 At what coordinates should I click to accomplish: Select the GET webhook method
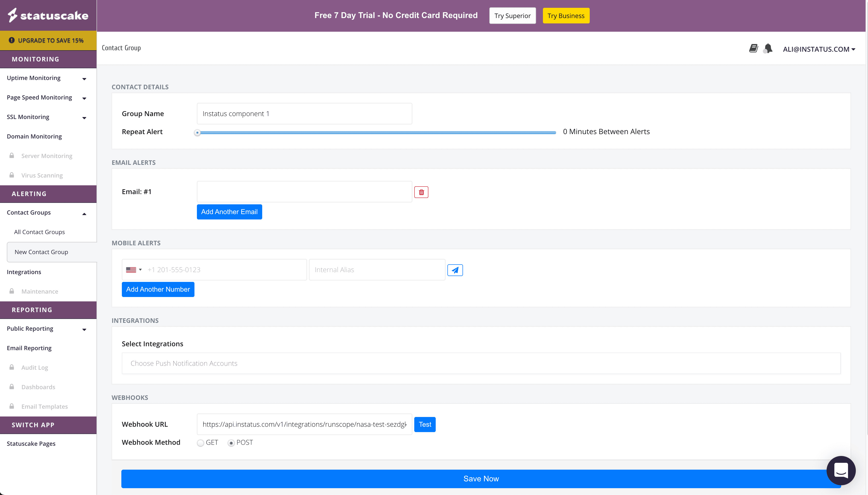coord(201,443)
